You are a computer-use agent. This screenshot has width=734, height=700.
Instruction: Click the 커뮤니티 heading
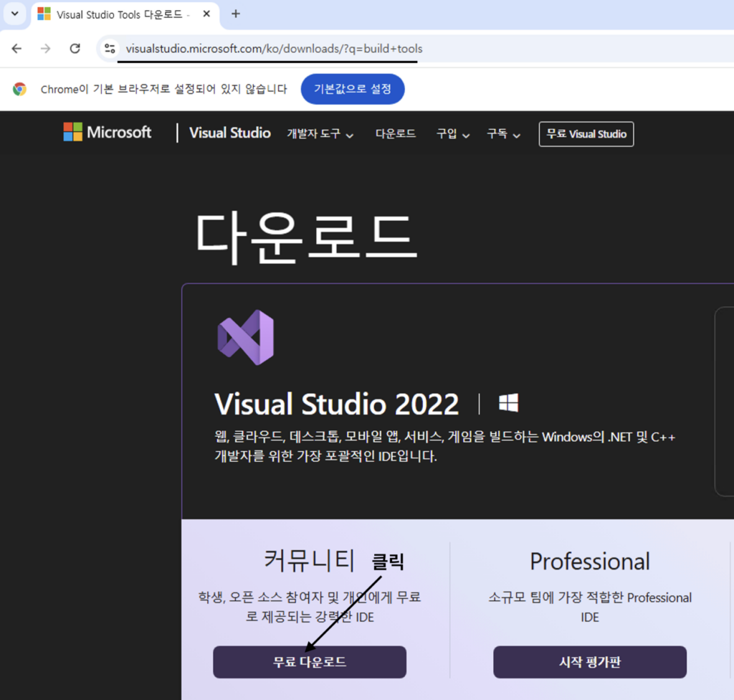pyautogui.click(x=310, y=560)
